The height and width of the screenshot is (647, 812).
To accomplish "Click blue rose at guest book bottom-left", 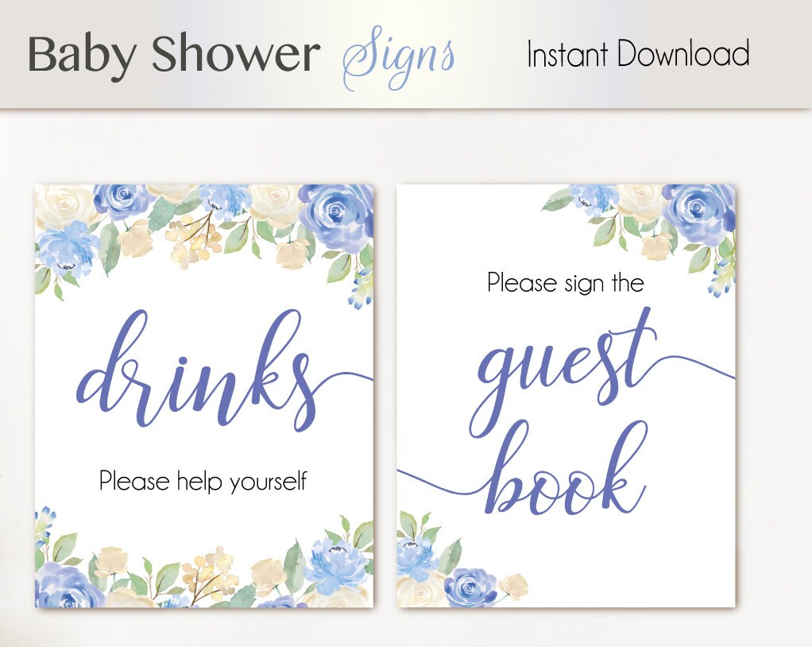I will click(x=470, y=587).
